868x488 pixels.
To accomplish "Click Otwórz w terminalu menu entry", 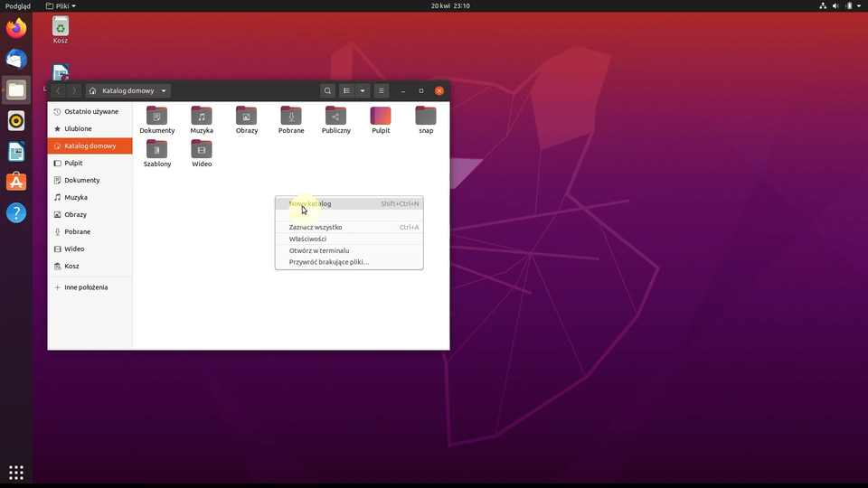I will pyautogui.click(x=319, y=250).
